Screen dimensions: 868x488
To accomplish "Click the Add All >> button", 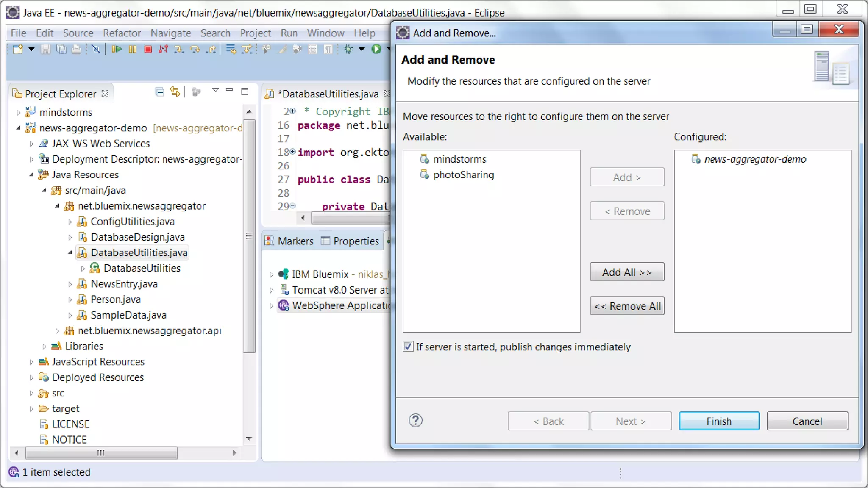I will (626, 272).
